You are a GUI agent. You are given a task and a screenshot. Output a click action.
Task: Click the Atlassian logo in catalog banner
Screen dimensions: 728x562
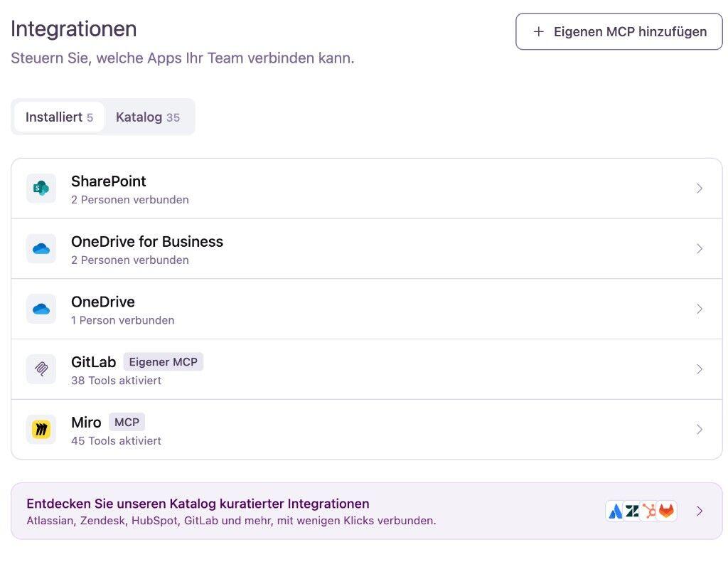[x=616, y=511]
